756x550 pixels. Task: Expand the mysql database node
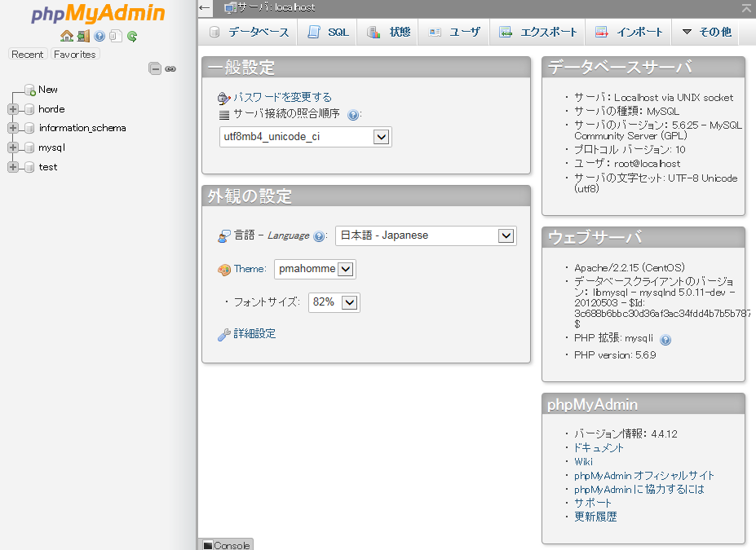click(13, 147)
